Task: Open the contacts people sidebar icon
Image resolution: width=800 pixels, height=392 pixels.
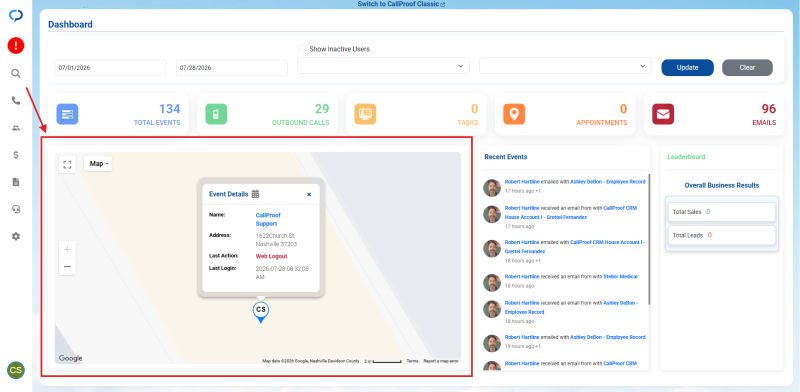Action: click(x=16, y=128)
